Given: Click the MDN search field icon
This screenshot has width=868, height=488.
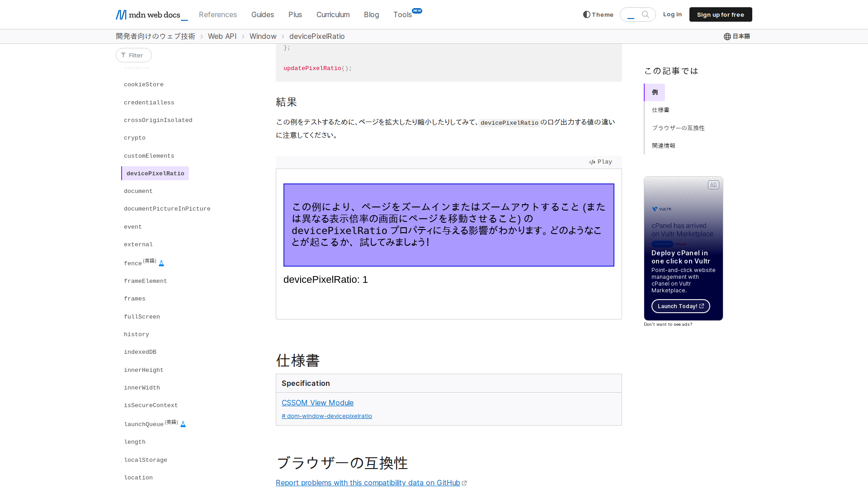Looking at the screenshot, I should click(646, 14).
